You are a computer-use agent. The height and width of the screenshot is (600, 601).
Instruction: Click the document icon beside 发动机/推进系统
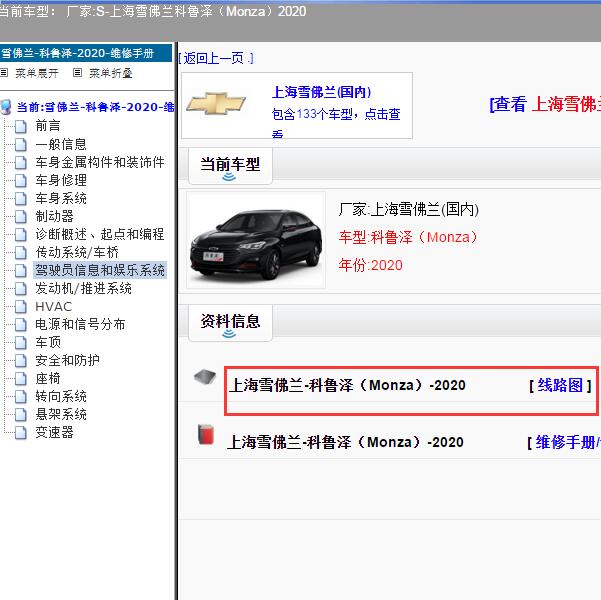tap(21, 288)
